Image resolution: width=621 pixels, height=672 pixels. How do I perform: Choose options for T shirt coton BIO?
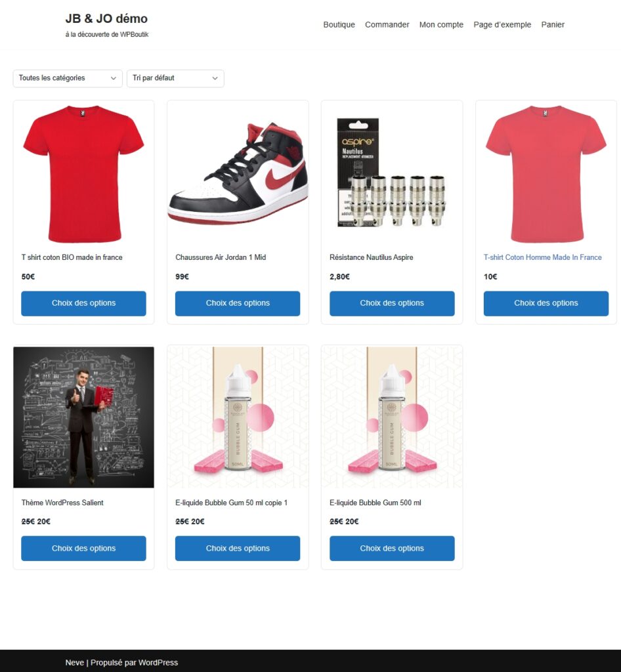(83, 303)
